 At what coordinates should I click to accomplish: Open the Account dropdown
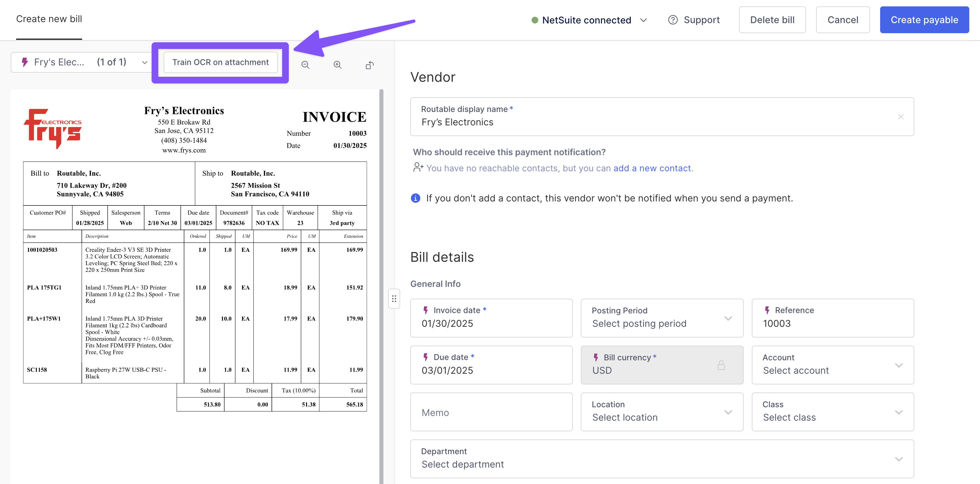point(833,365)
